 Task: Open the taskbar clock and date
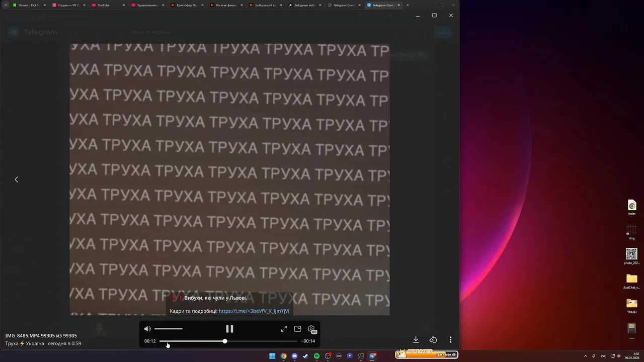633,356
